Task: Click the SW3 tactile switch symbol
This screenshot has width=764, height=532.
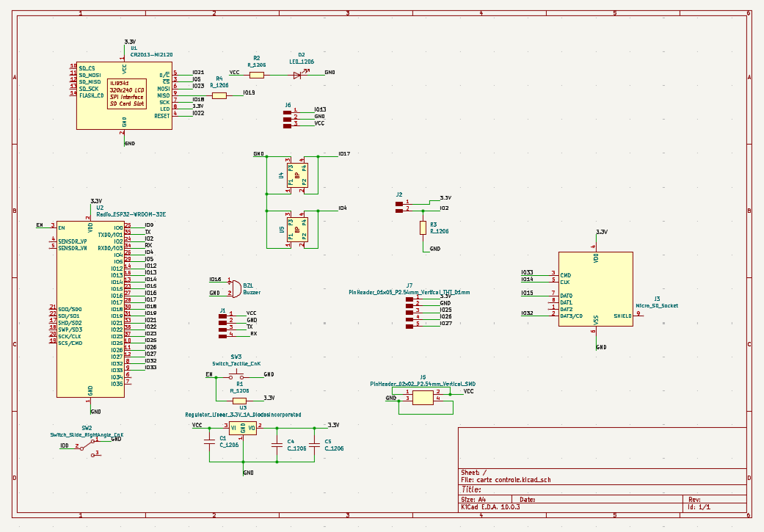Action: pos(236,376)
